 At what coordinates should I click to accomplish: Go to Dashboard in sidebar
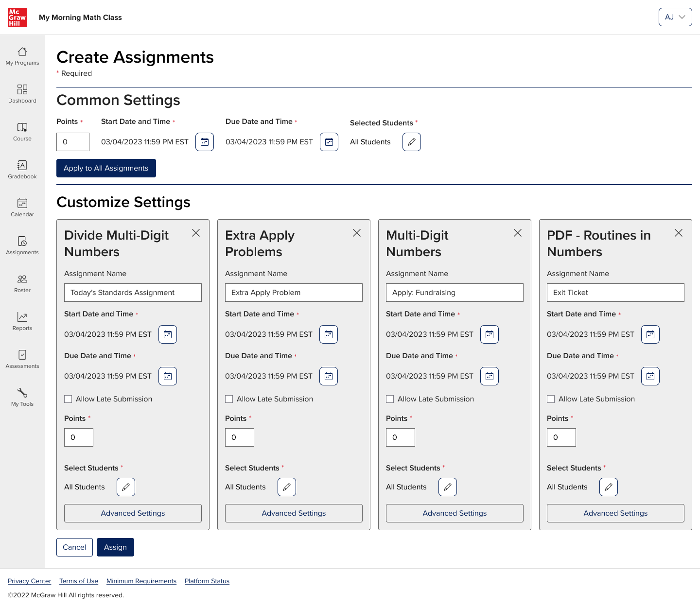click(22, 94)
